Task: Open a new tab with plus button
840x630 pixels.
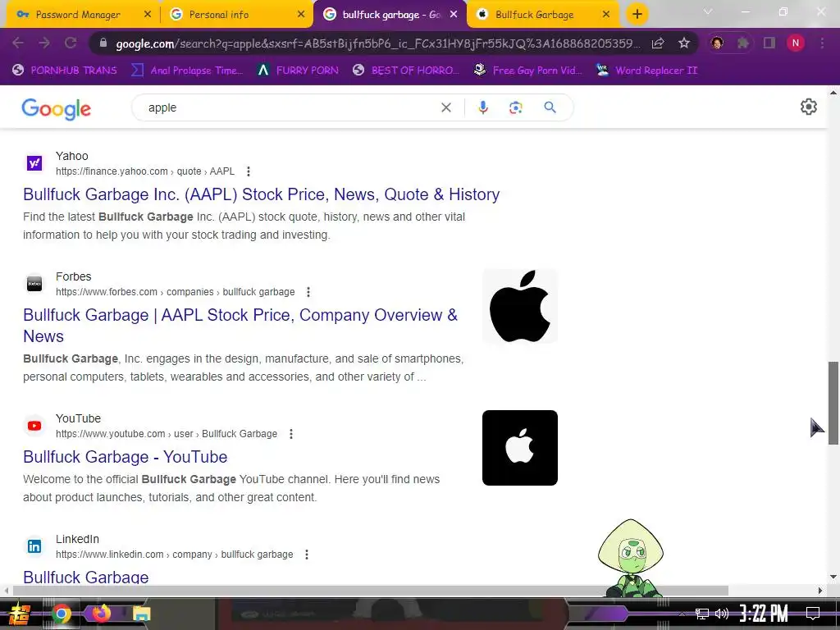Action: [x=637, y=15]
